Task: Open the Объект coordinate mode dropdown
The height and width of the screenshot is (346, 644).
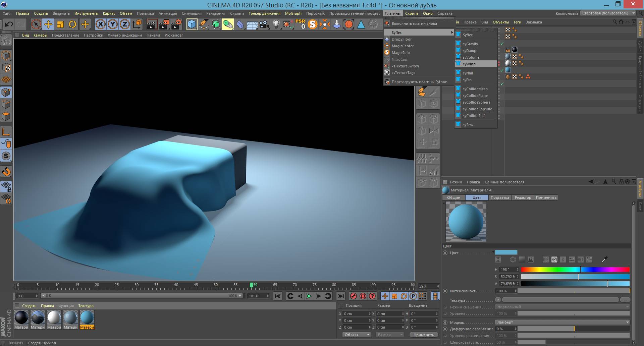Action: (356, 335)
